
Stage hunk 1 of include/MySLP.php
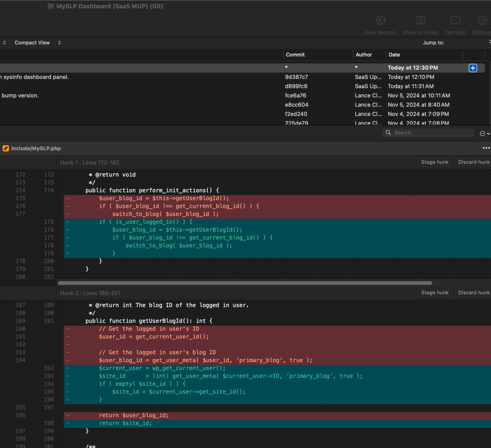(435, 162)
